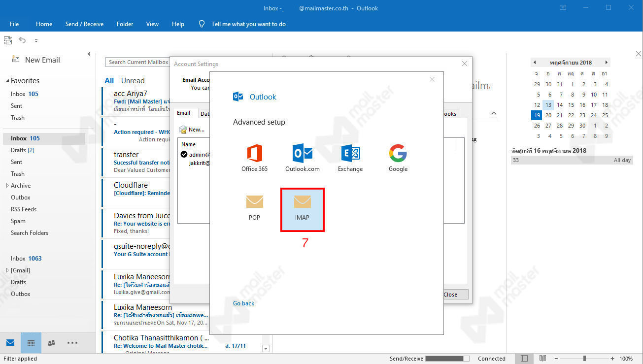Viewport: 643px width, 364px height.
Task: Select the POP account type
Action: pos(254,207)
